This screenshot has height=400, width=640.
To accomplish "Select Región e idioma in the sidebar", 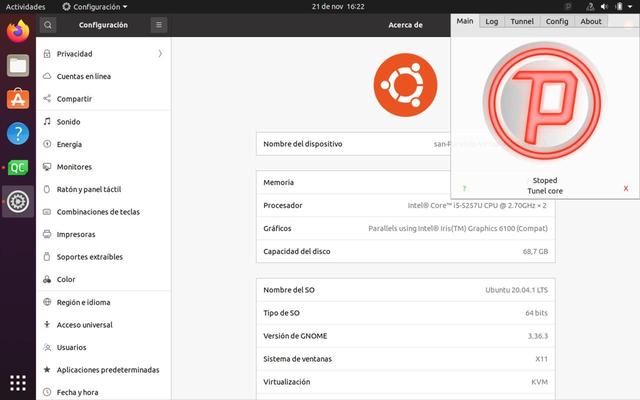I will (104, 302).
